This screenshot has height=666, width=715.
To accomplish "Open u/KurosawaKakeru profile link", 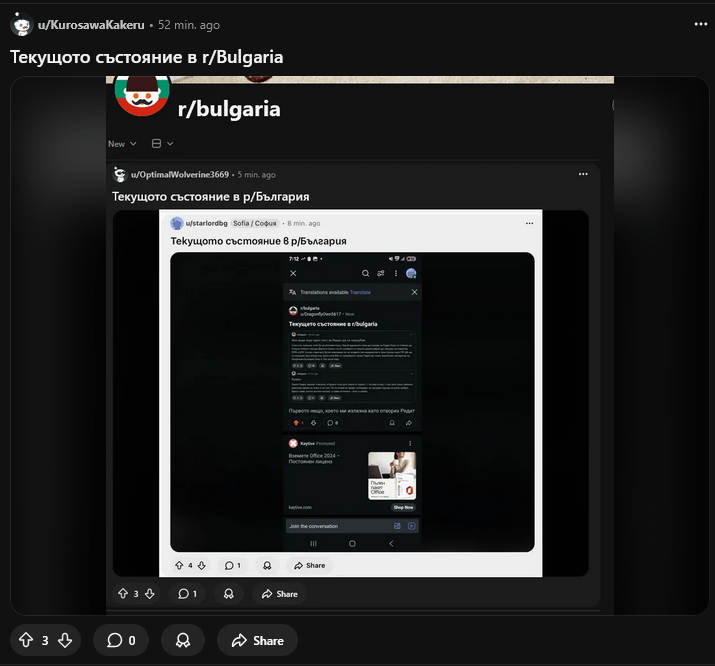I will point(91,24).
